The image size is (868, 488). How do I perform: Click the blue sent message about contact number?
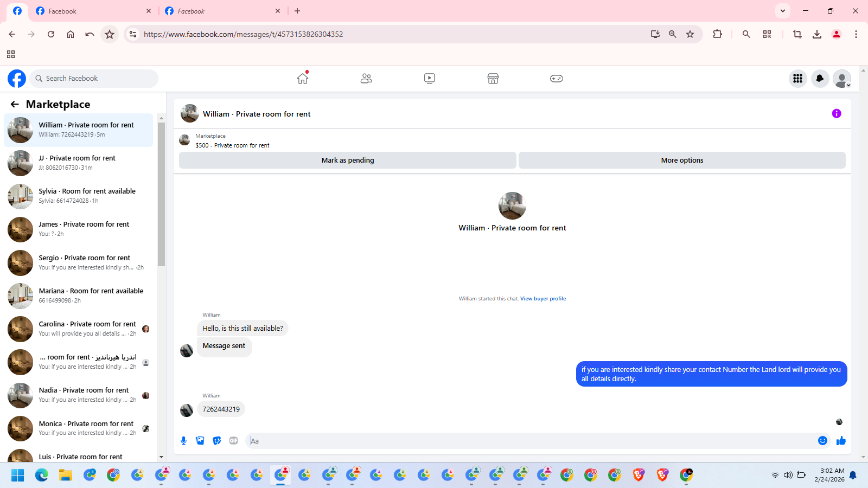(x=711, y=374)
